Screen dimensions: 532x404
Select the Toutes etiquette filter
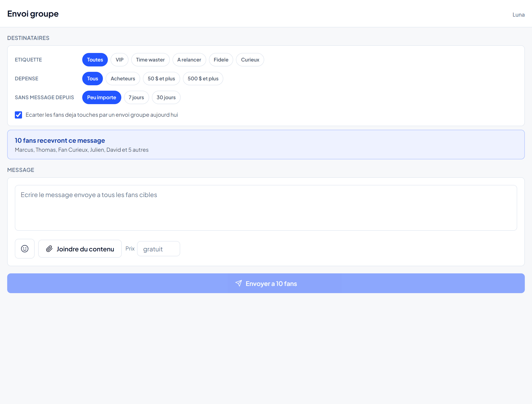tap(95, 60)
